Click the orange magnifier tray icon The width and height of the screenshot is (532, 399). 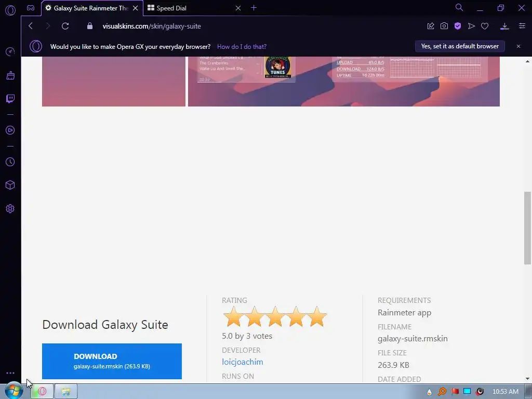442,392
